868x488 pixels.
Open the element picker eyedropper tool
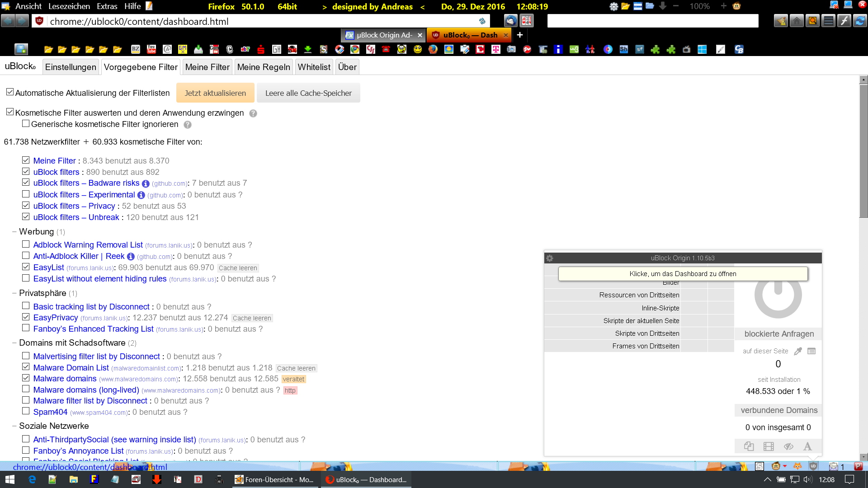(798, 351)
